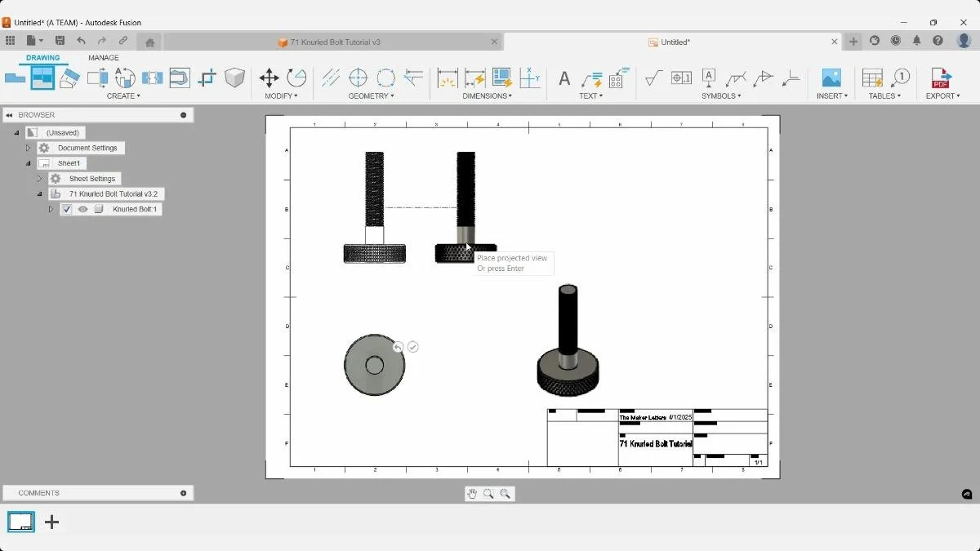This screenshot has height=551, width=980.
Task: Select the Centerline tool
Action: [331, 78]
